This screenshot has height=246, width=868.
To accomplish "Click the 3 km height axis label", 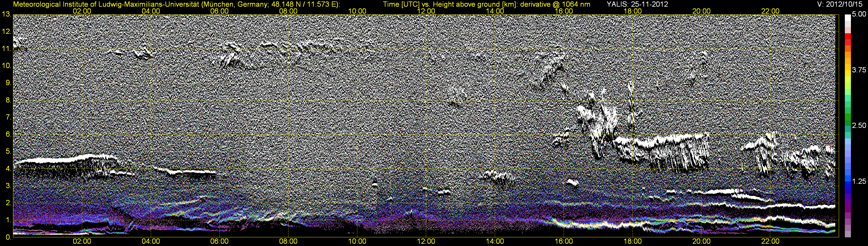I will click(x=8, y=186).
